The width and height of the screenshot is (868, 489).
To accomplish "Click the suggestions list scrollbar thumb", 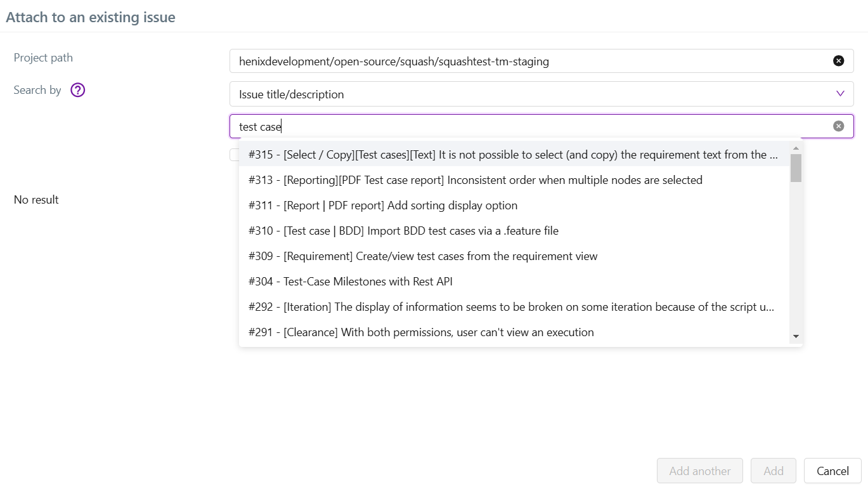I will 796,168.
